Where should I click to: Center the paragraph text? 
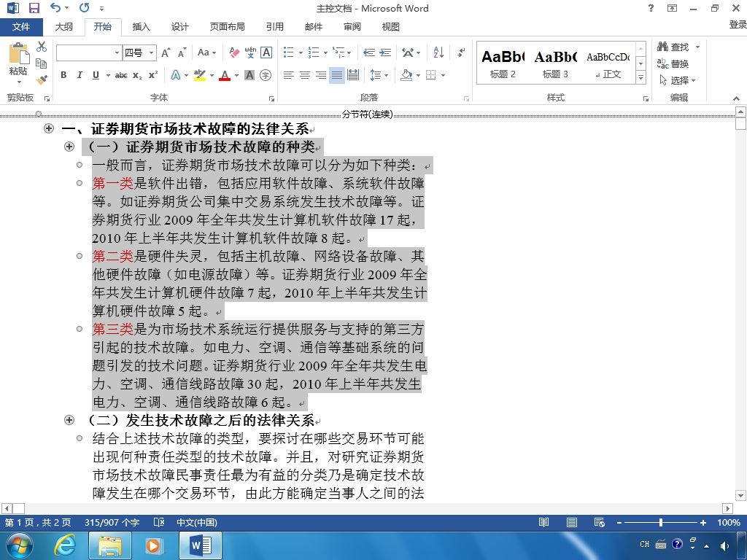pyautogui.click(x=304, y=75)
